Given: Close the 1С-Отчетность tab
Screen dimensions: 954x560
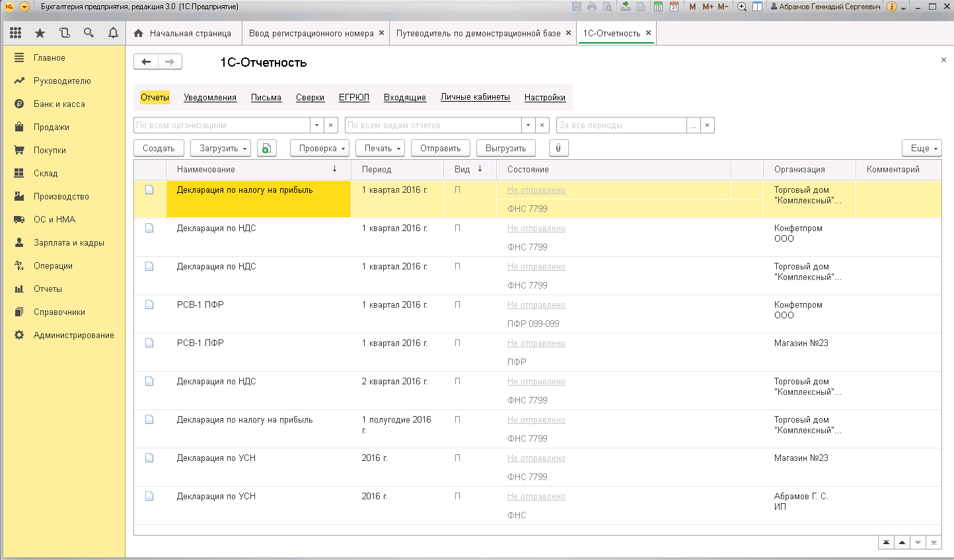Looking at the screenshot, I should [x=648, y=33].
